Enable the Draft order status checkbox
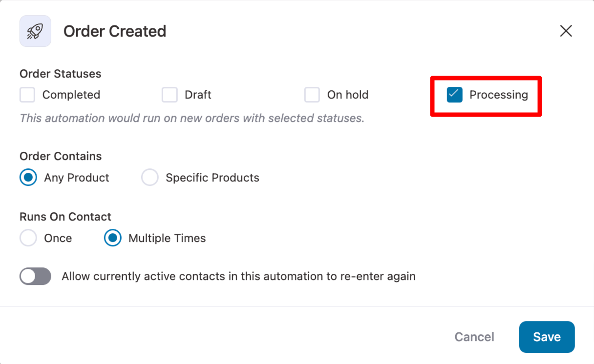The width and height of the screenshot is (594, 364). click(x=170, y=95)
